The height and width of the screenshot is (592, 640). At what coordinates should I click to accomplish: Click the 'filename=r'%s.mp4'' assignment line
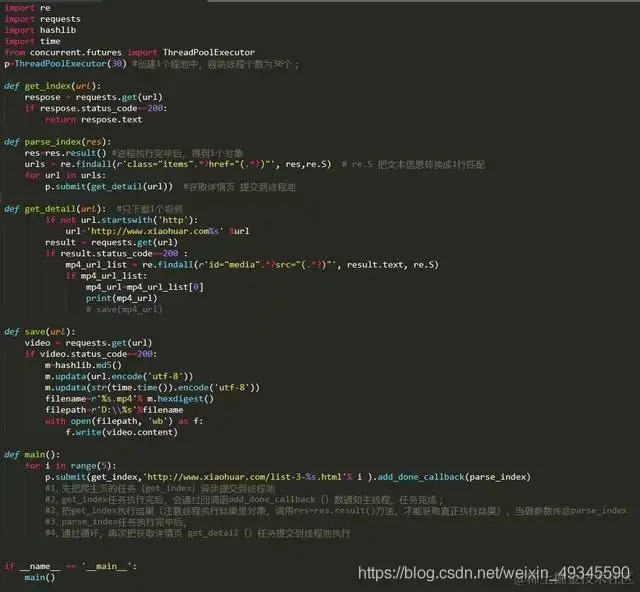pos(129,398)
